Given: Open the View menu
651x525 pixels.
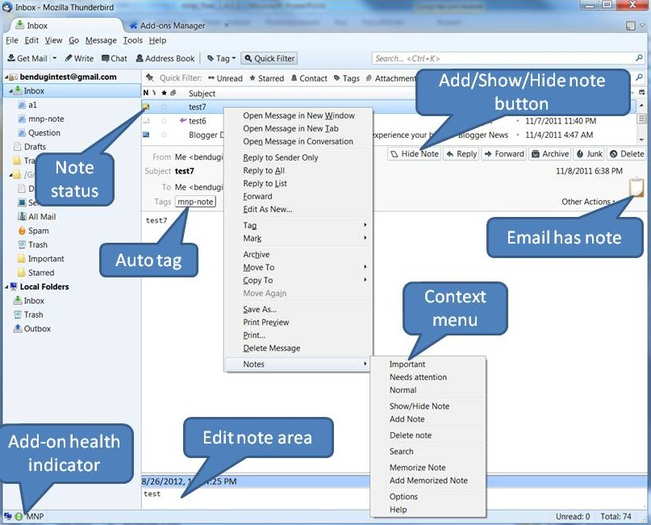Looking at the screenshot, I should coord(54,40).
